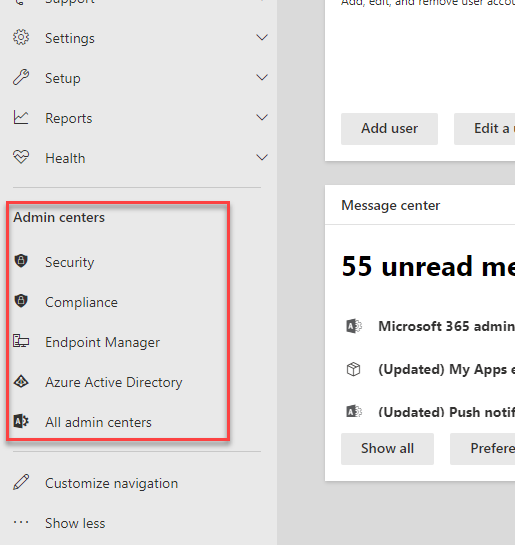Screen dimensions: 515x545
Task: View All admin centers
Action: pyautogui.click(x=98, y=422)
